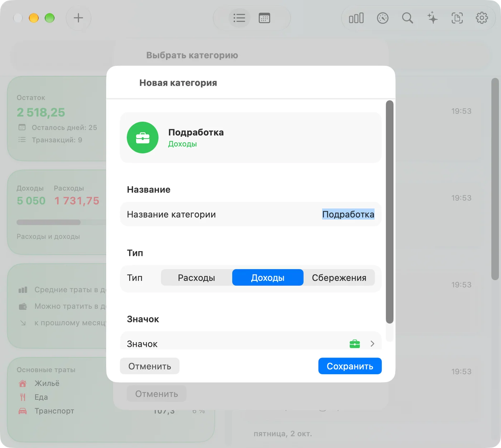
Task: Click the plus add-transaction toolbar icon
Action: point(78,18)
